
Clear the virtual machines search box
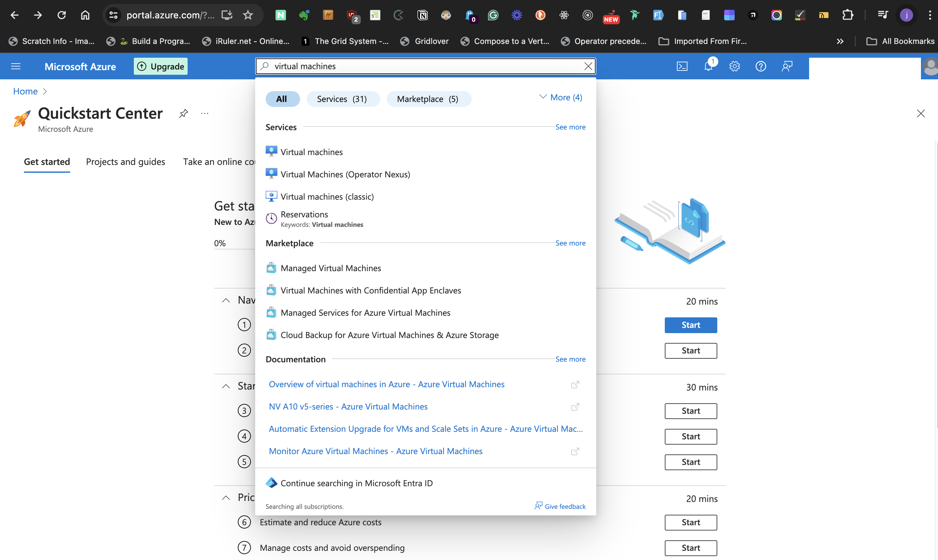tap(588, 66)
